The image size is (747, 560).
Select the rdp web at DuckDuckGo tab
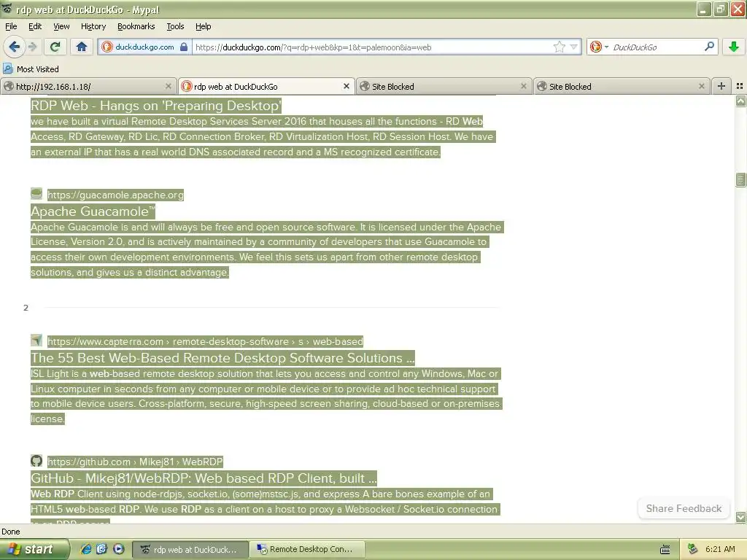pos(266,86)
